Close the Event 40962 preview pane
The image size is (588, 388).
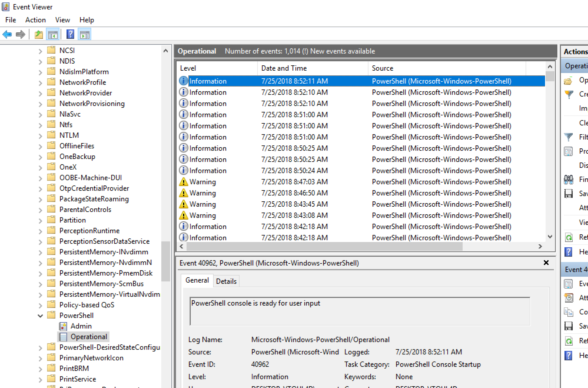click(x=546, y=263)
